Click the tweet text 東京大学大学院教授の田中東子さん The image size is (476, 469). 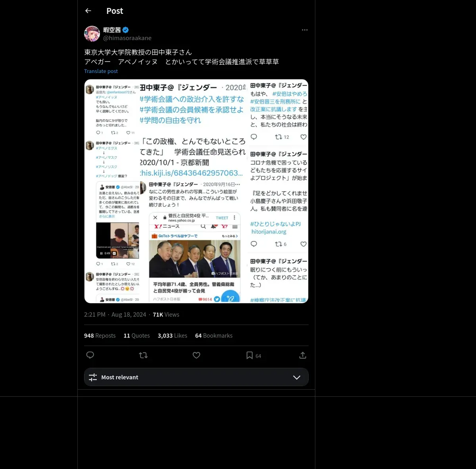138,52
